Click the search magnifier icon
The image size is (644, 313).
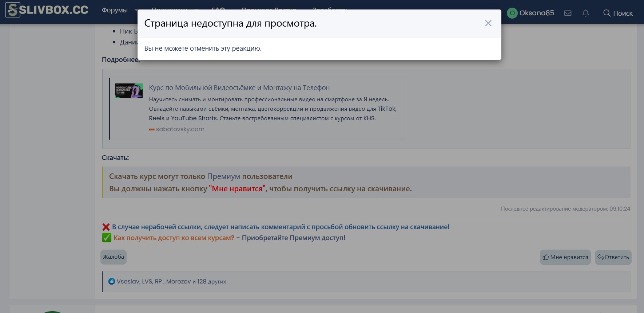coord(607,13)
